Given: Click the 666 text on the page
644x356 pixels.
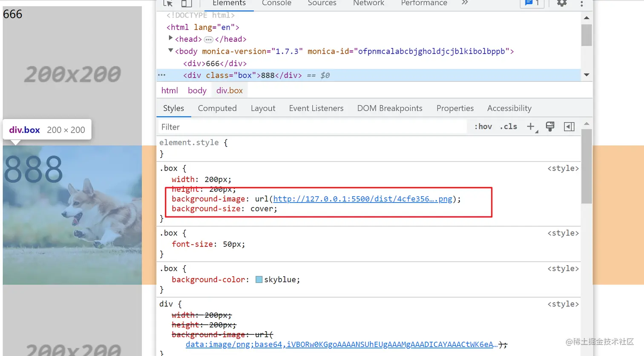Looking at the screenshot, I should coord(13,14).
